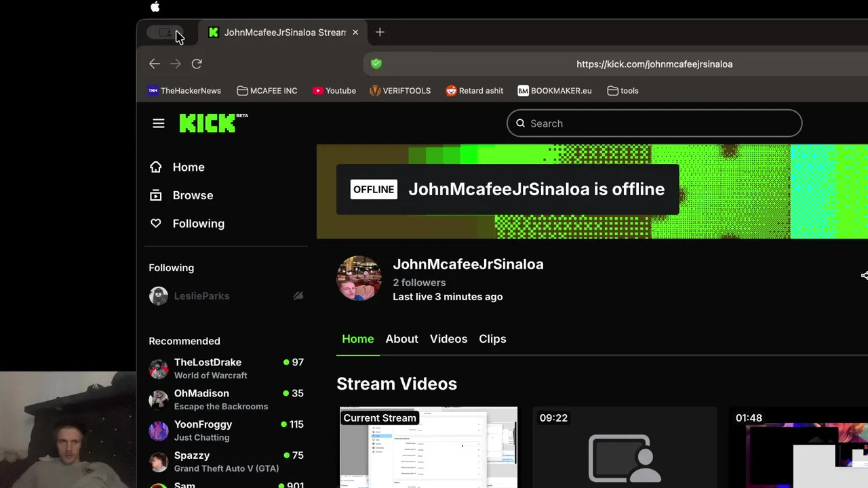Click the Stream Videos heading
The image size is (868, 488).
pos(397,384)
